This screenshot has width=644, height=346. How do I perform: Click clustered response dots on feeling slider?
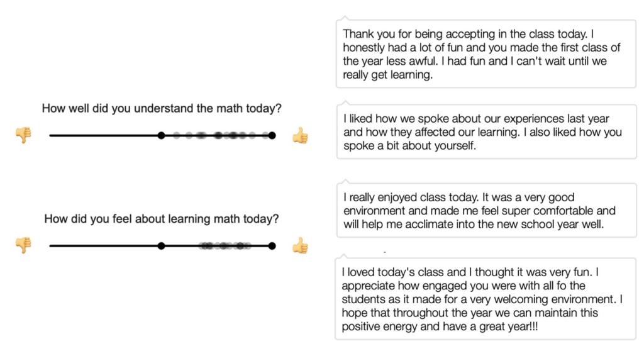click(225, 246)
